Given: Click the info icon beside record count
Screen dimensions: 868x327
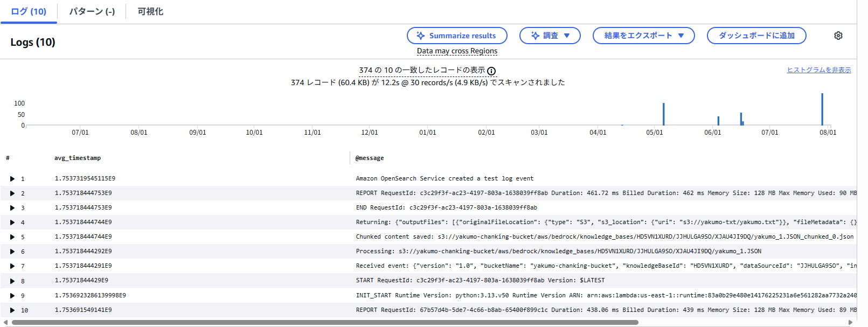Looking at the screenshot, I should [491, 71].
